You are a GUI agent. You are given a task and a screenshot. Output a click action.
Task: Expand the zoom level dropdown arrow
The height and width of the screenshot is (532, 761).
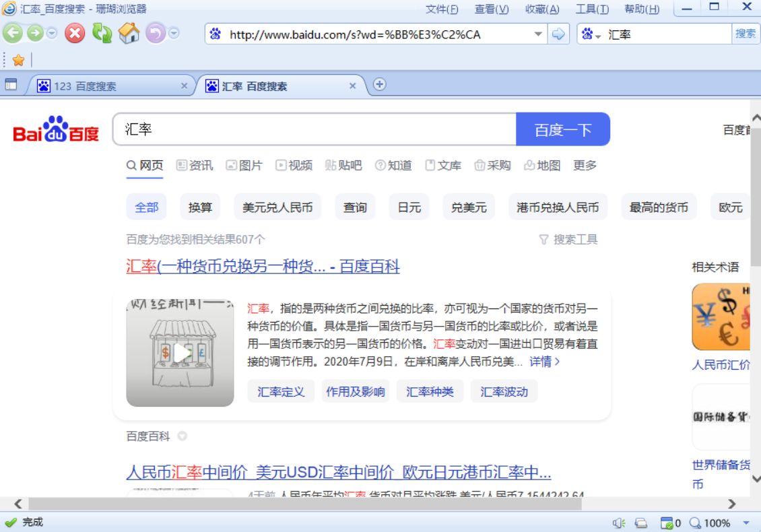[746, 523]
